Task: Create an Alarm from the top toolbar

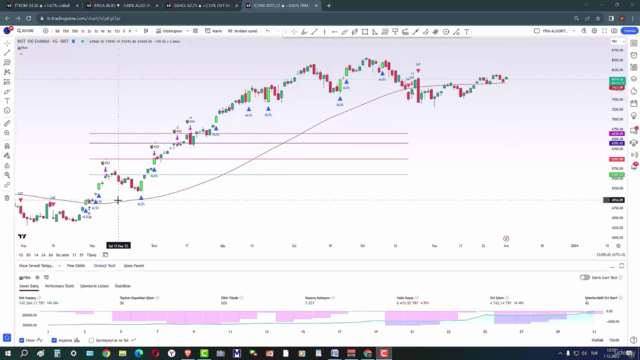Action: (x=213, y=31)
